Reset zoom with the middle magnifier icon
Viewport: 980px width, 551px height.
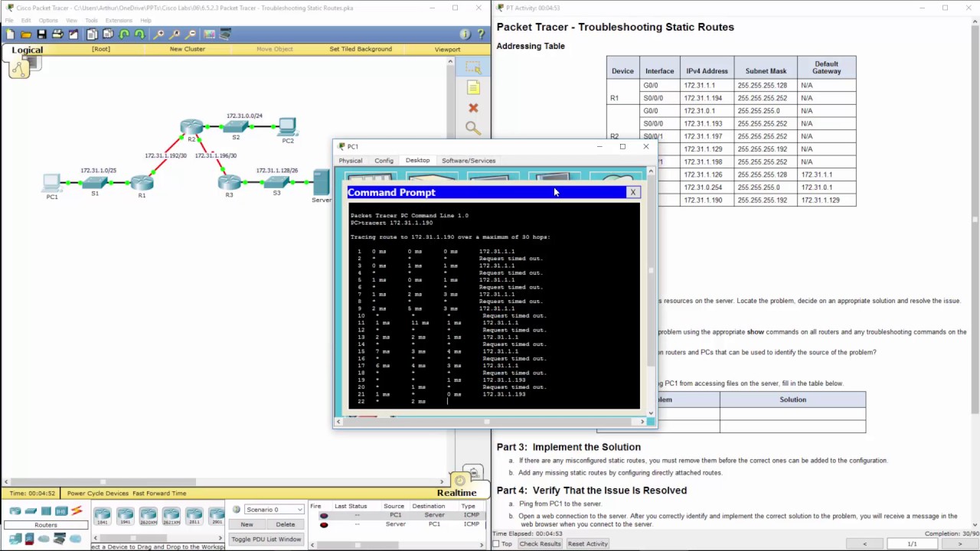[175, 34]
